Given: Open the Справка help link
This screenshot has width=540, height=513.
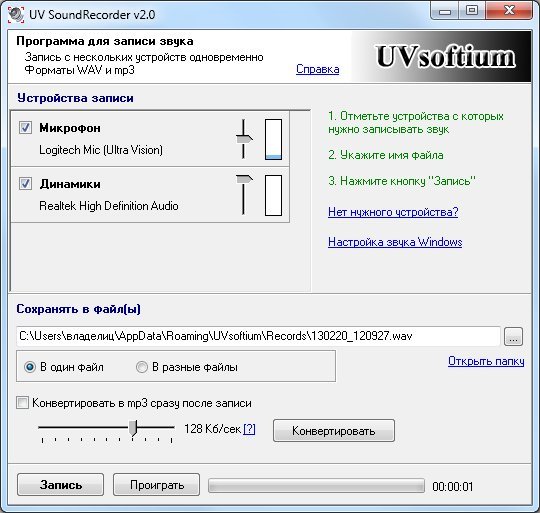Looking at the screenshot, I should tap(318, 69).
